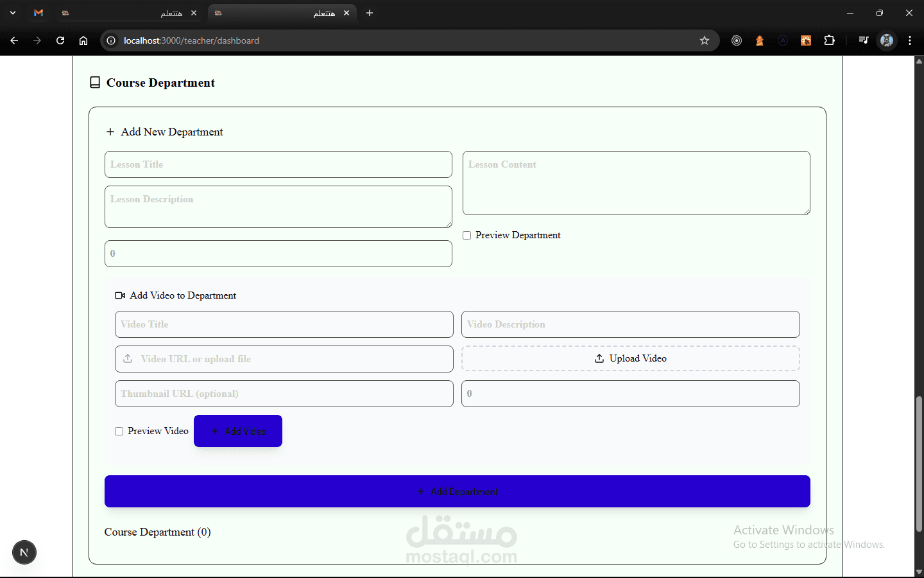Focus the Video Title field
Viewport: 924px width, 578px height.
[284, 324]
